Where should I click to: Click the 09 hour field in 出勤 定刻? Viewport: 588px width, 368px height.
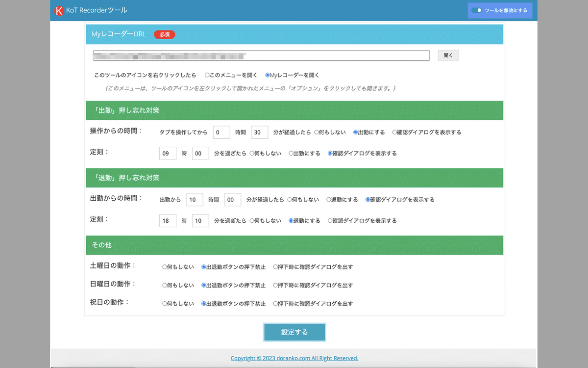pos(168,154)
